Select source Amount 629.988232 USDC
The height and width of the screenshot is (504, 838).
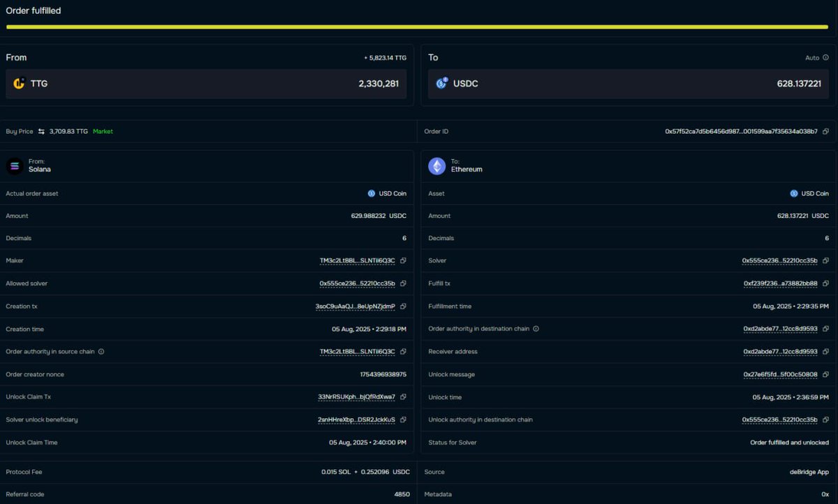tap(378, 216)
